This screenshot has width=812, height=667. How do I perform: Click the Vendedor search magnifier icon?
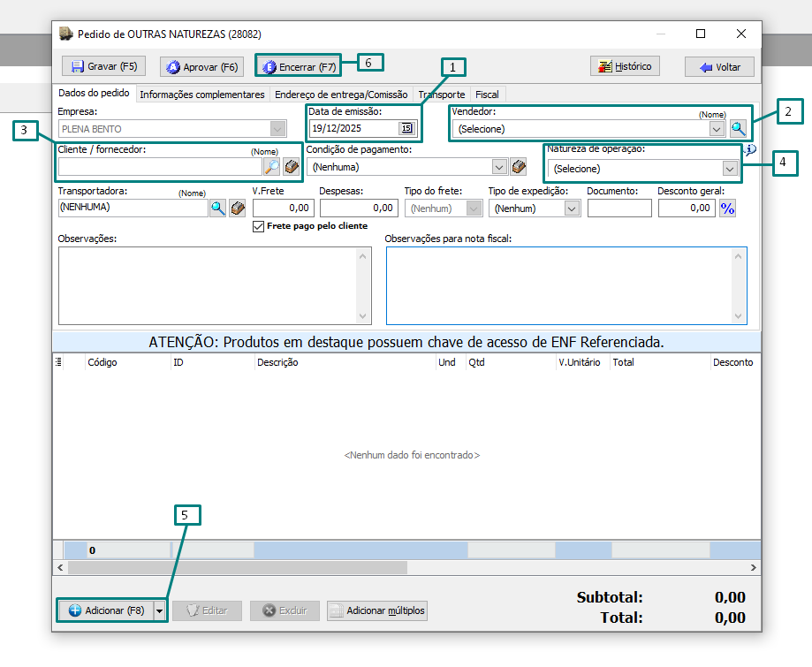(x=738, y=128)
